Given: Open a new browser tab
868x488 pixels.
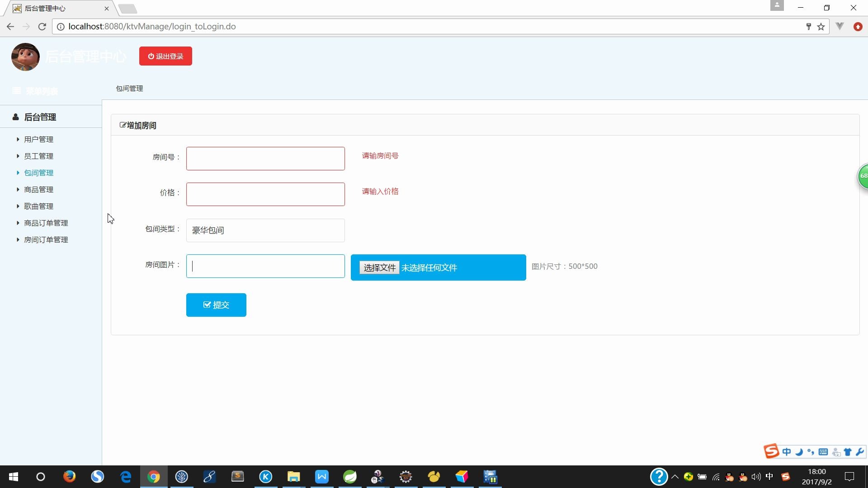Looking at the screenshot, I should [x=128, y=9].
